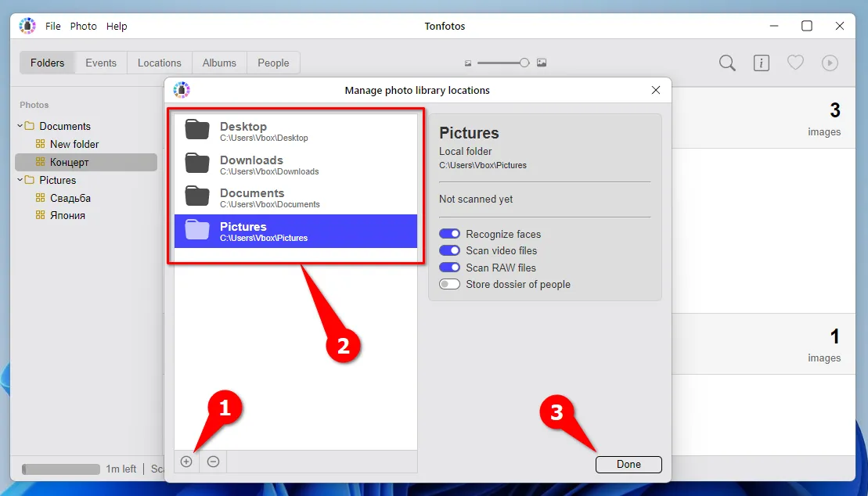The image size is (868, 496).
Task: Click the 3 images count
Action: (824, 120)
